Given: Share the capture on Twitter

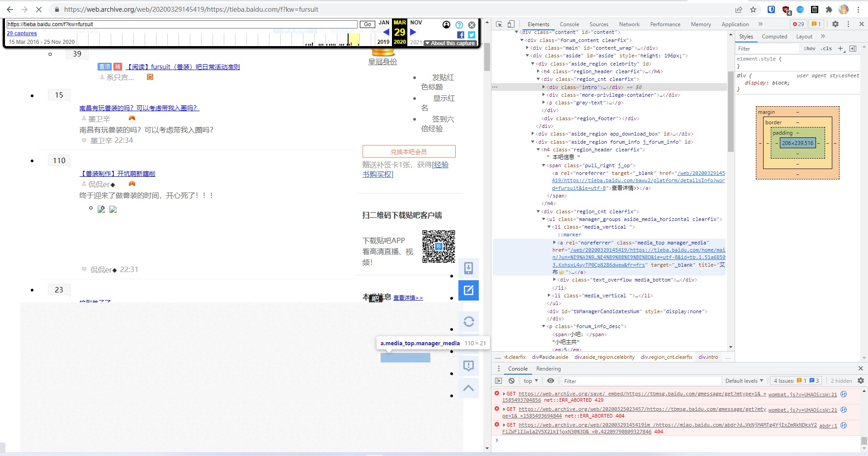Looking at the screenshot, I should 472,35.
